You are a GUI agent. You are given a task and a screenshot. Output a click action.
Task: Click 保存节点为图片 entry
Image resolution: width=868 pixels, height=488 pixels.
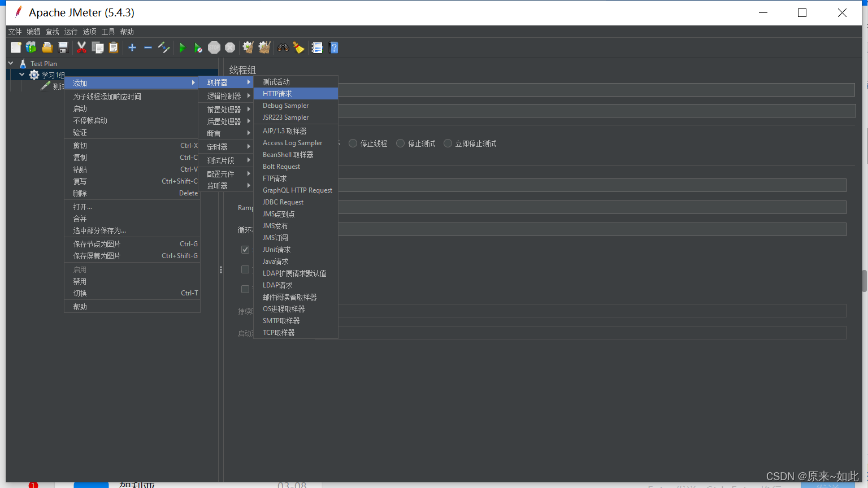tap(132, 244)
